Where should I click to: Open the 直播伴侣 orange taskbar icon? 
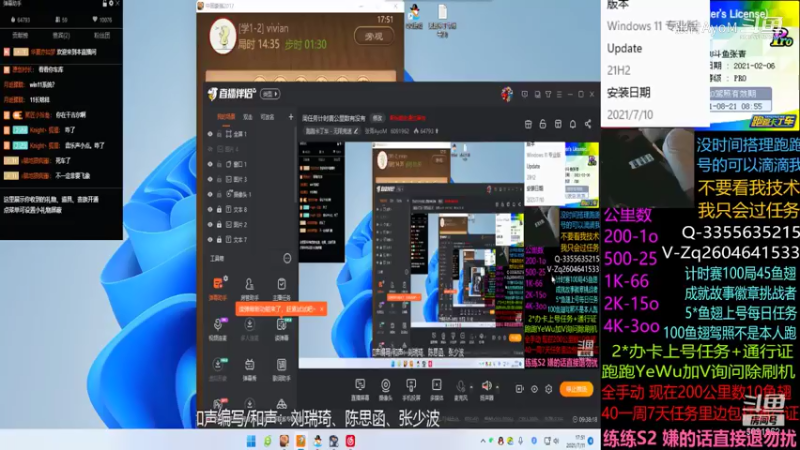(301, 441)
